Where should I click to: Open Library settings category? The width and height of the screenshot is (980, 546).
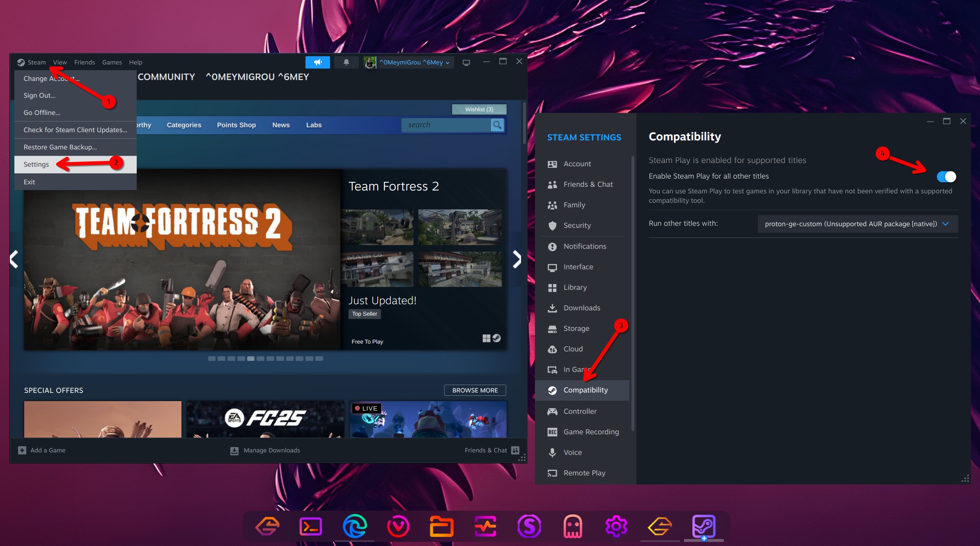[x=582, y=287]
